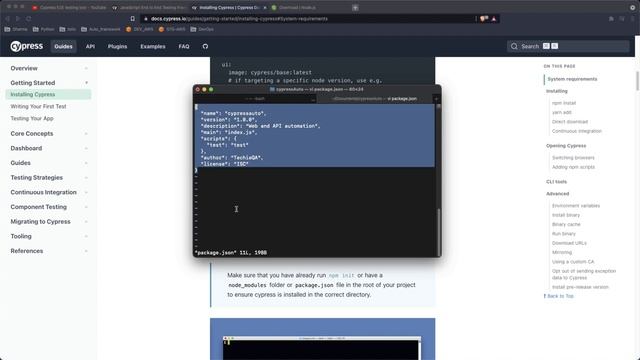Expand the Migrating to Cypress sidebar section
The image size is (640, 360).
(49, 222)
